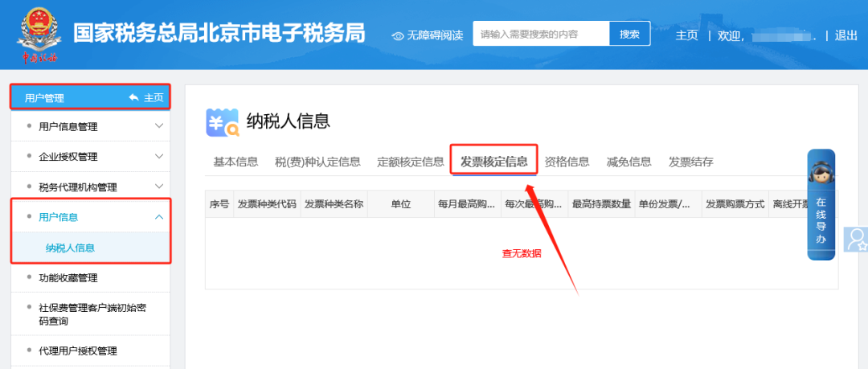Click the 最高持票数量 column header

(x=602, y=204)
